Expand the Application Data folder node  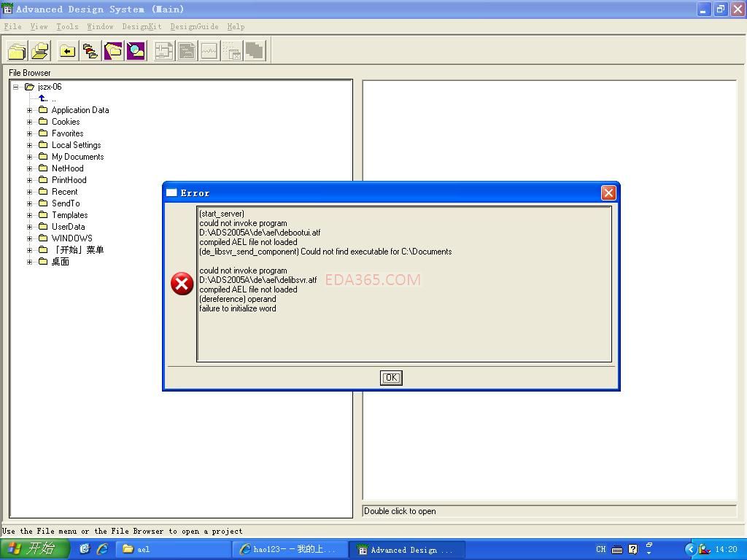click(x=29, y=110)
